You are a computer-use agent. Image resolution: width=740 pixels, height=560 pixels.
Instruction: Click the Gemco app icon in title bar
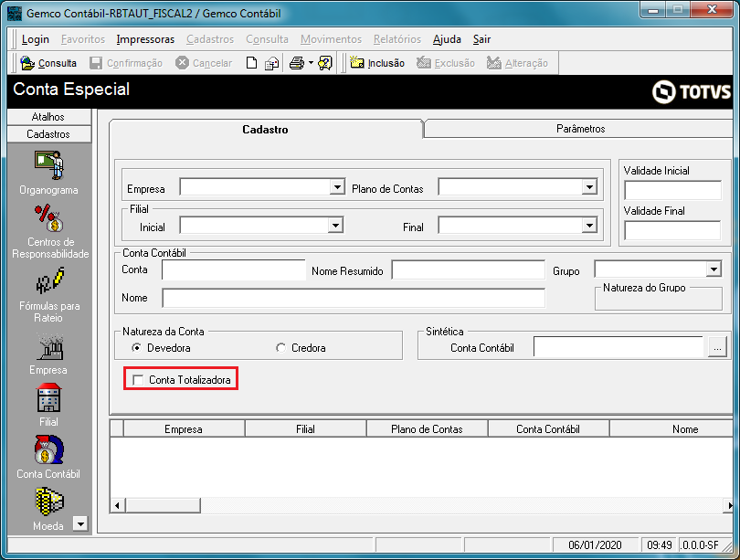[15, 13]
